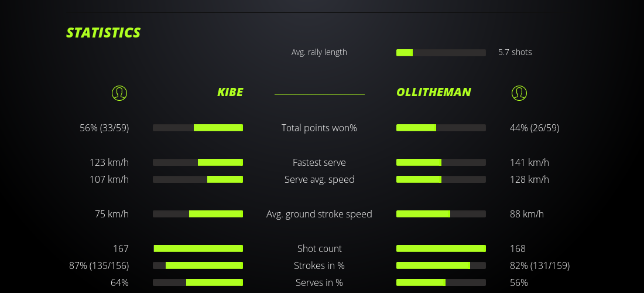
Task: Click the Statistics heading
Action: (104, 33)
